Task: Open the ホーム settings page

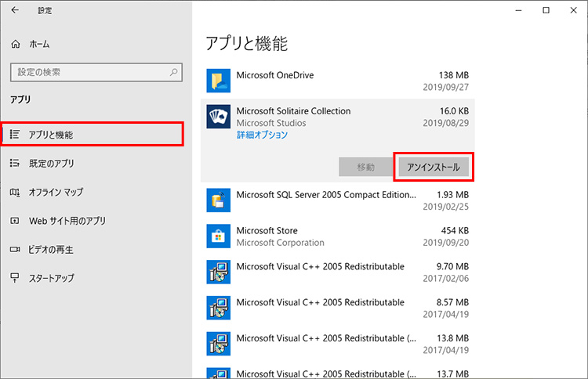Action: click(39, 45)
